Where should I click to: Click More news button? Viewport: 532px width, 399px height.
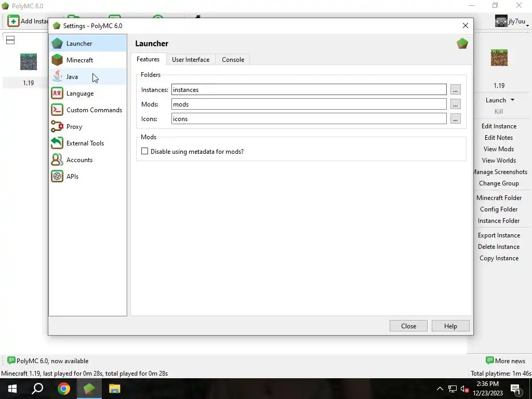505,361
